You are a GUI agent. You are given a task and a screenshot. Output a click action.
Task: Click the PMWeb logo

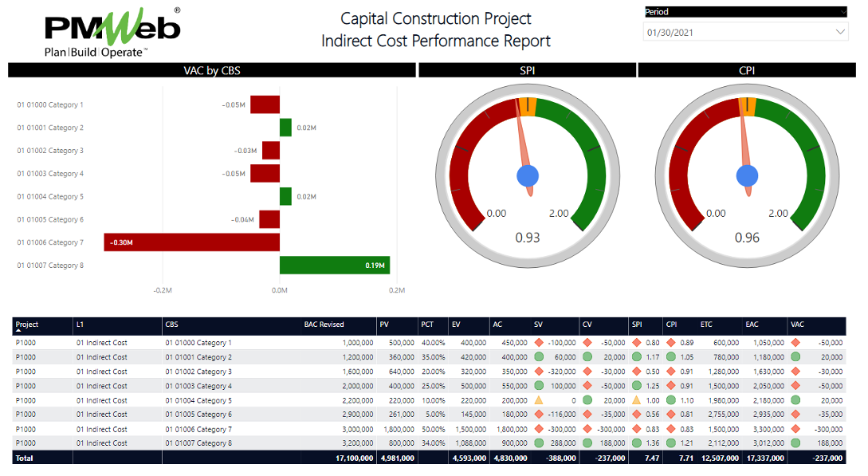coord(112,32)
